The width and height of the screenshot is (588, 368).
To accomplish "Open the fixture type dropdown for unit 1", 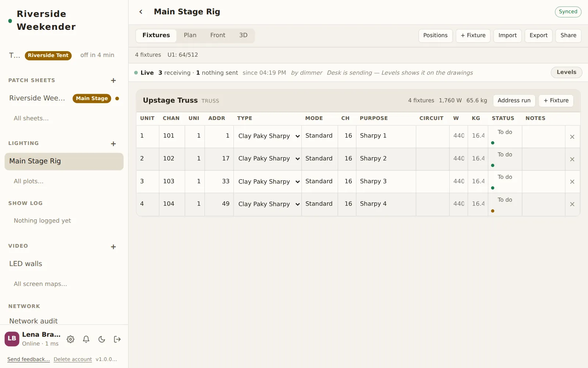I will pyautogui.click(x=268, y=136).
